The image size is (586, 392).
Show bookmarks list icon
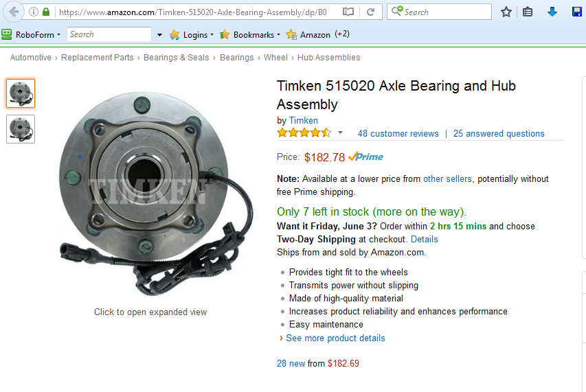click(x=528, y=12)
